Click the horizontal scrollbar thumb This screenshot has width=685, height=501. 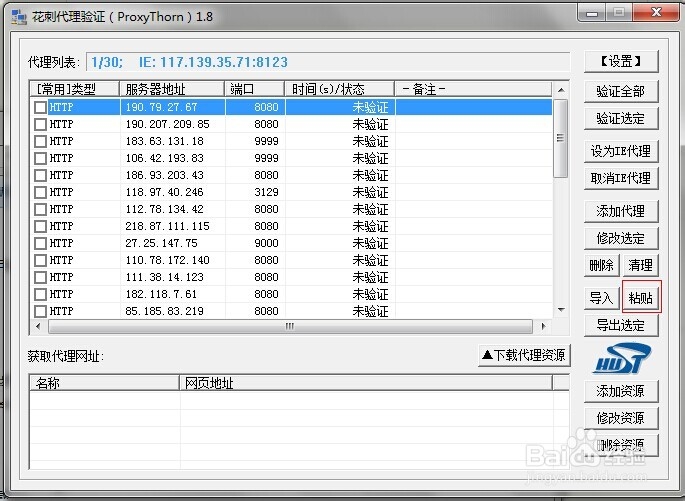291,326
